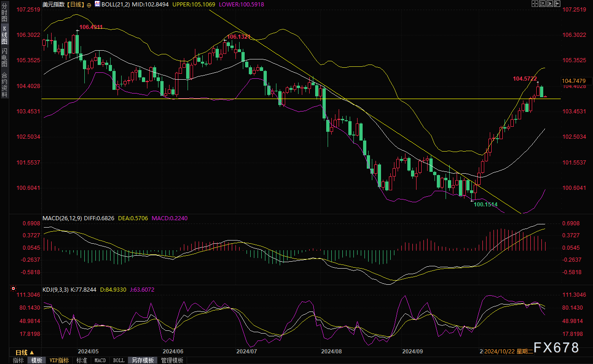The width and height of the screenshot is (593, 364).
Task: Select the K线图 sidebar tab
Action: 4,35
